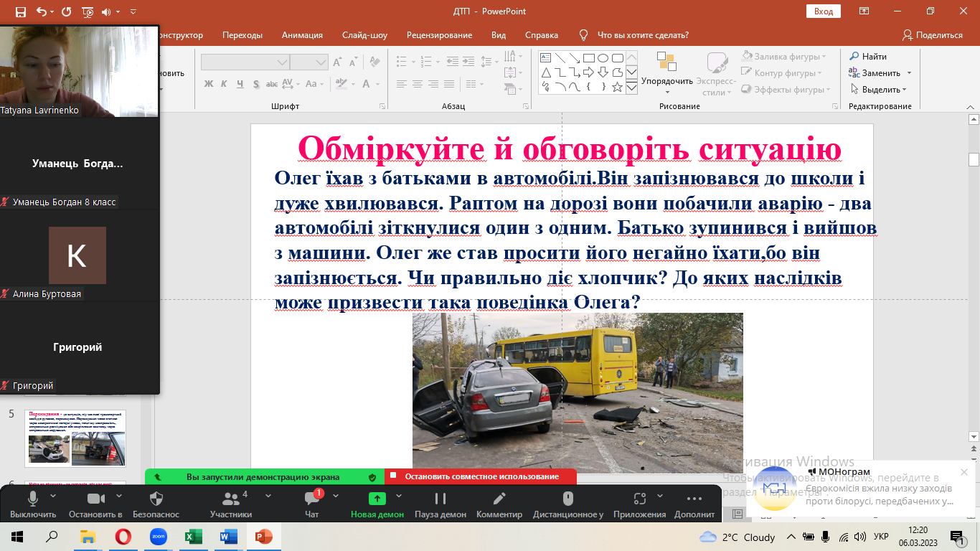Click the decrease list indent icon

[x=452, y=62]
